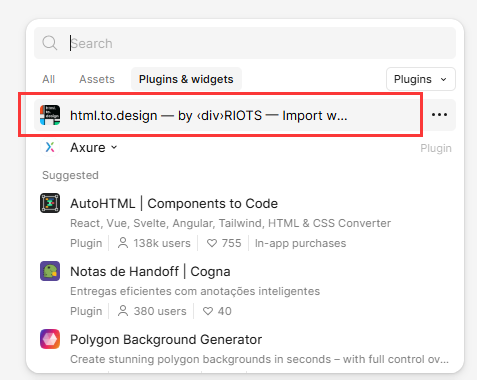Click the search magnifier icon
Viewport: 477px width, 380px height.
50,43
